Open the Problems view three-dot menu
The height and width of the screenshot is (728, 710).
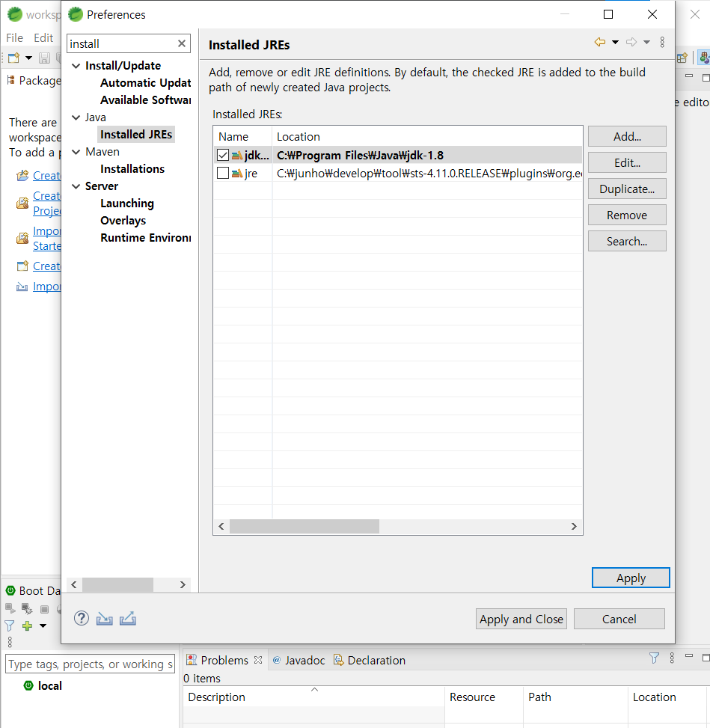[672, 658]
